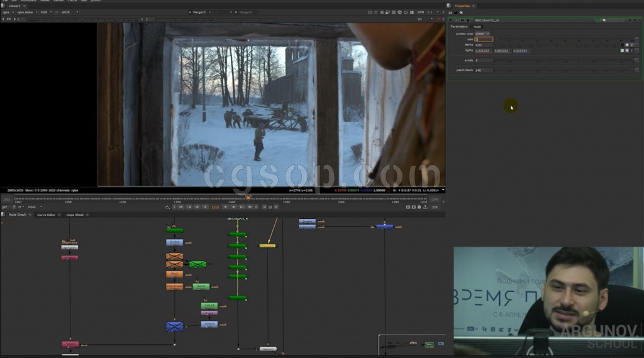Viewport: 644px width, 358px height.
Task: Click the node graph minimap thumbnail
Action: [412, 344]
